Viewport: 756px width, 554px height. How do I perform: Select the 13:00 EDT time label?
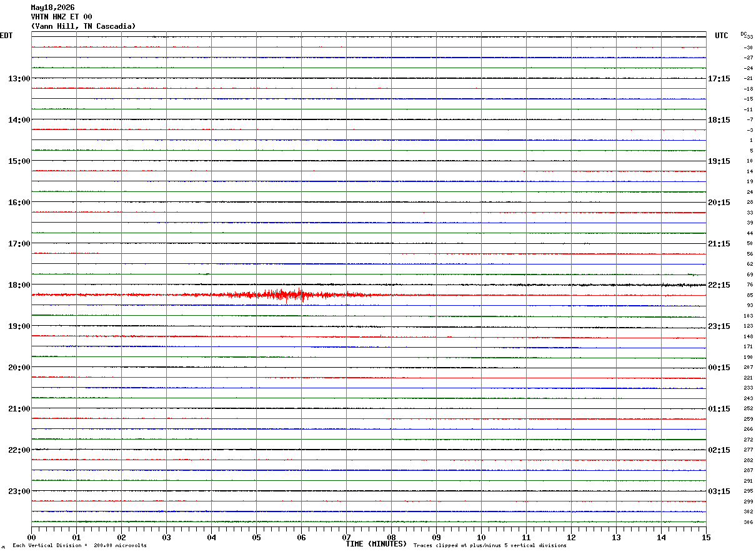point(19,79)
